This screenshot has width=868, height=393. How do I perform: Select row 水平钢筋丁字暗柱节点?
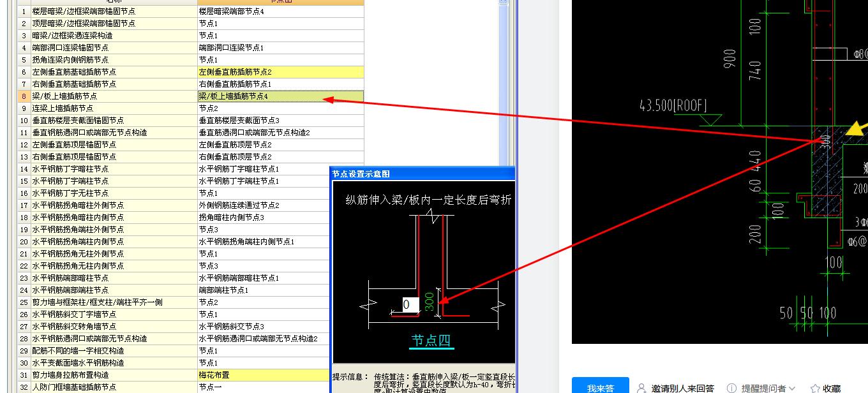[x=114, y=169]
